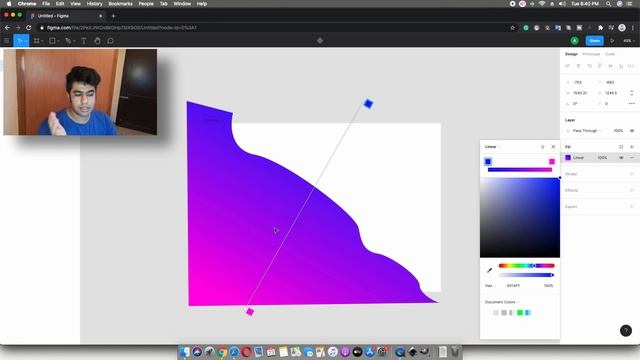Click the distribute spacing icon
Viewport: 640px width, 360px height.
pos(631,66)
